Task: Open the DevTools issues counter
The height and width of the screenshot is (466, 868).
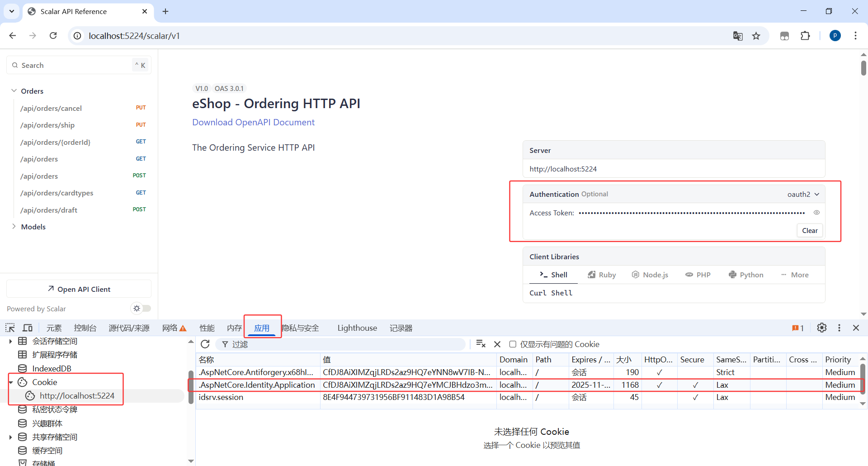Action: coord(798,328)
